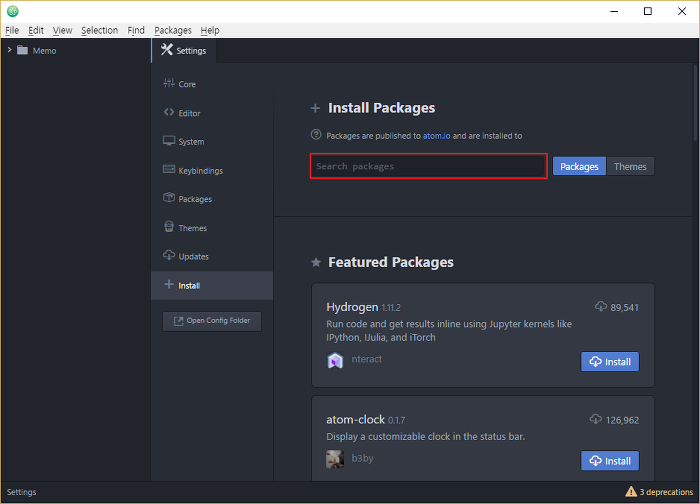Open the Help menu

coord(210,30)
